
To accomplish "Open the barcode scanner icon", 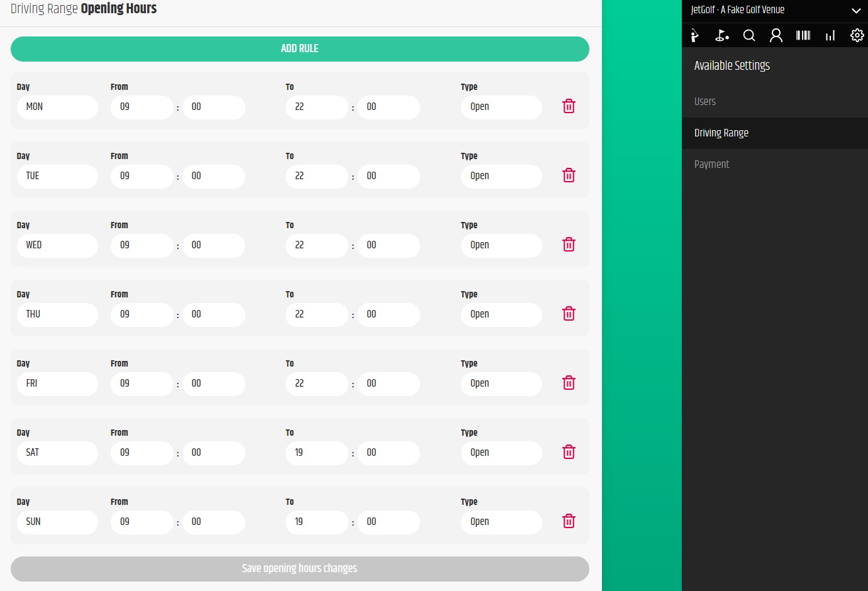I will tap(803, 35).
